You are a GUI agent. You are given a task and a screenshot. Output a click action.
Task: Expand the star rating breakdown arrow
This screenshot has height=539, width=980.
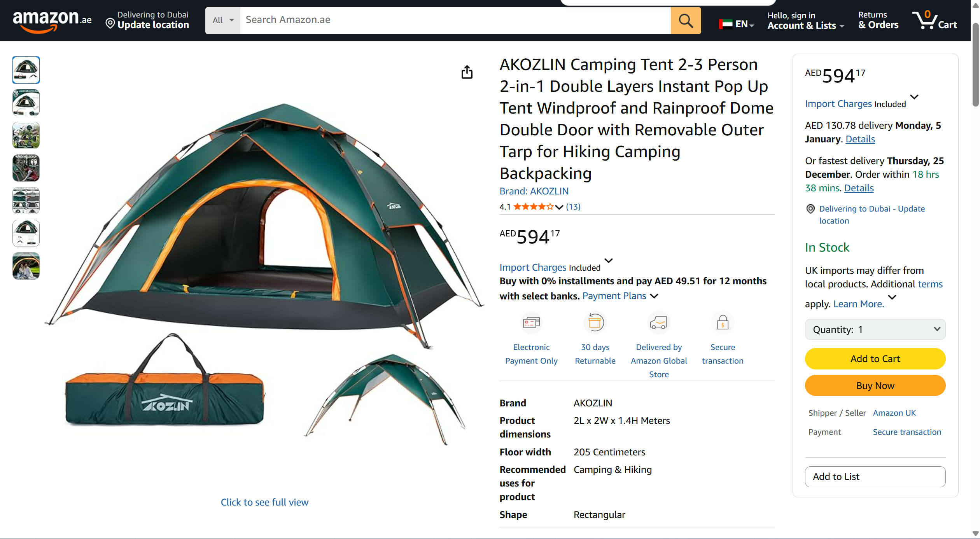pyautogui.click(x=559, y=207)
